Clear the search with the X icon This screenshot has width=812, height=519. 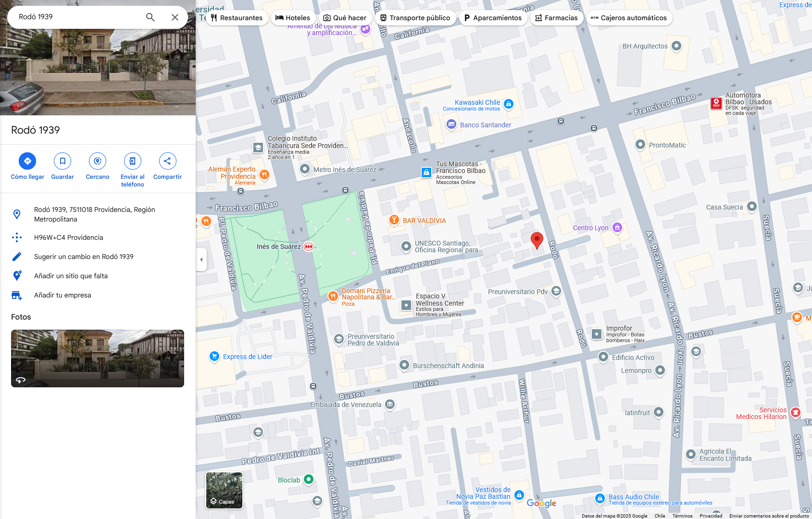click(x=175, y=17)
